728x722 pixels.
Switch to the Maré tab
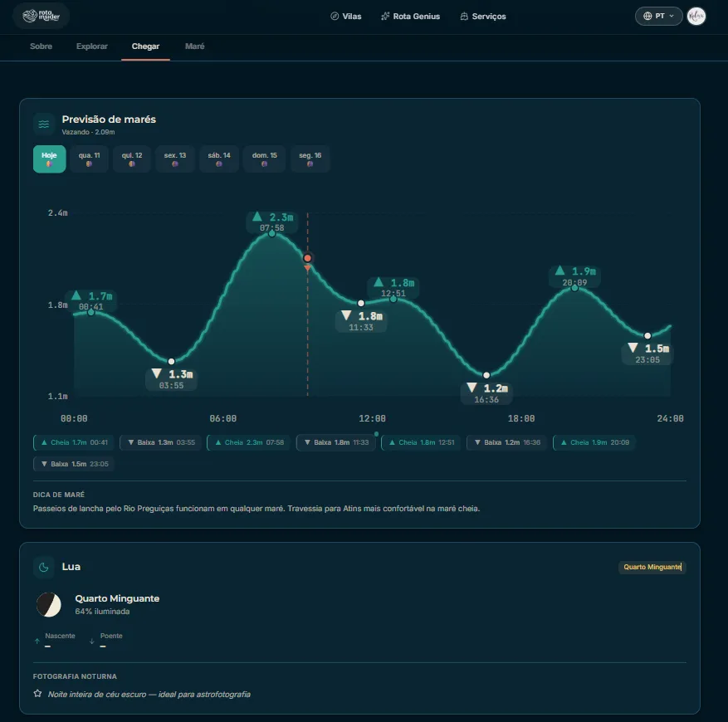click(x=194, y=46)
